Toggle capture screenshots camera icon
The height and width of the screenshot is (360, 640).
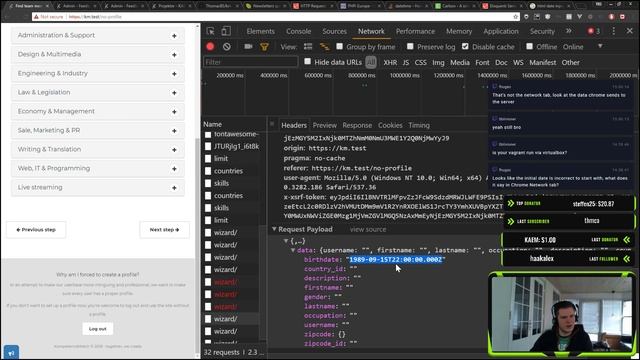(x=248, y=47)
